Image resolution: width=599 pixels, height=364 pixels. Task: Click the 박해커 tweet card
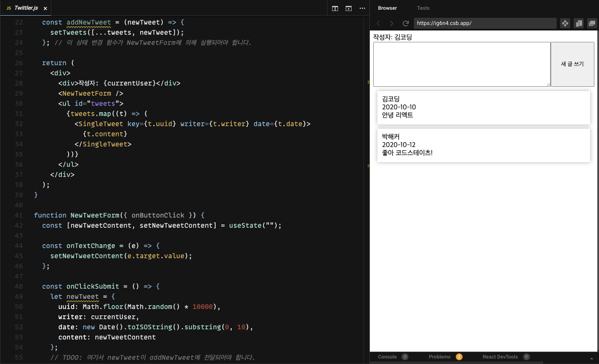pos(483,145)
